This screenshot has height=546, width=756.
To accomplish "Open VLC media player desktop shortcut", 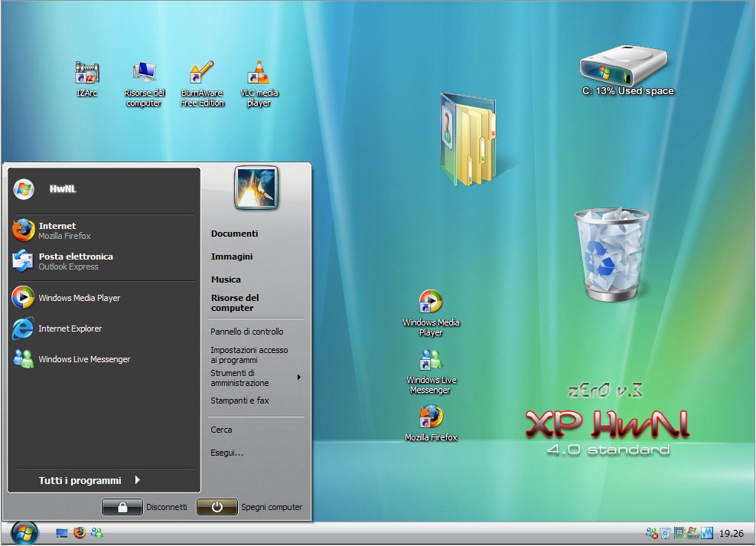I will click(259, 84).
